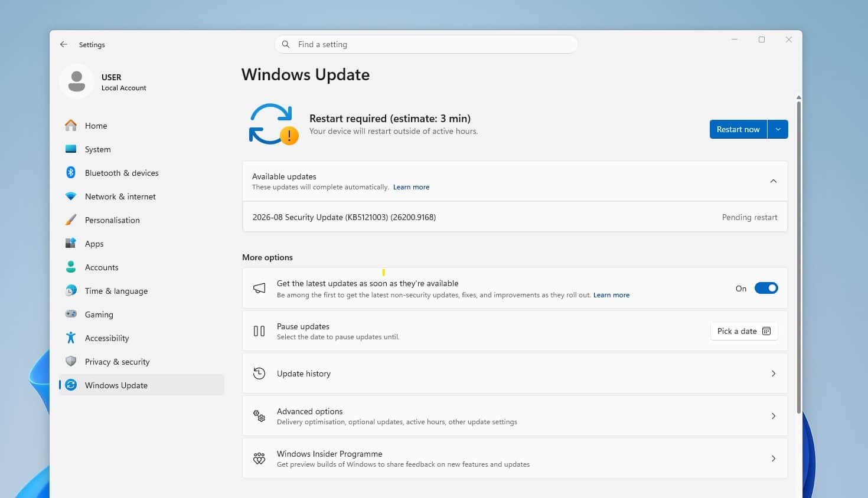The image size is (868, 498).
Task: Maximize the Settings window
Action: (762, 40)
